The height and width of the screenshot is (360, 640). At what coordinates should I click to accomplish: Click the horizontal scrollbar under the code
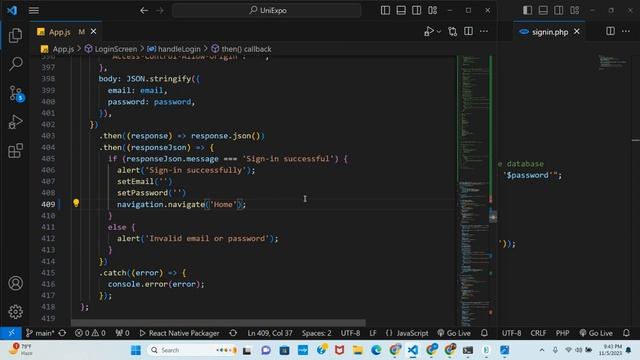point(218,322)
